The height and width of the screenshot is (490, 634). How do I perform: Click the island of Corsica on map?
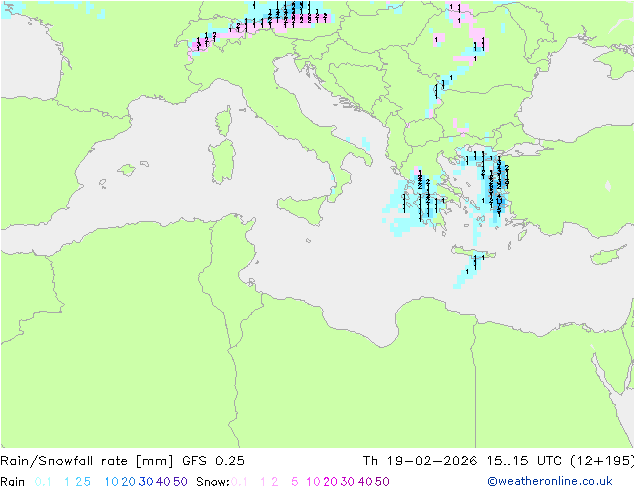[224, 121]
